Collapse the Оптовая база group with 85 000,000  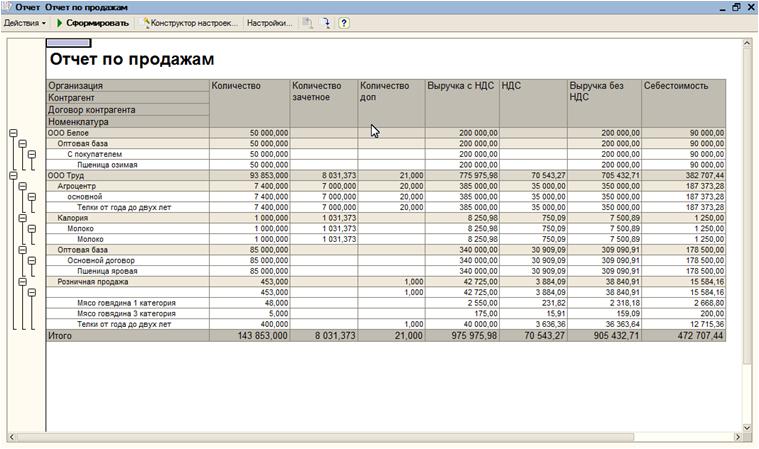point(22,250)
